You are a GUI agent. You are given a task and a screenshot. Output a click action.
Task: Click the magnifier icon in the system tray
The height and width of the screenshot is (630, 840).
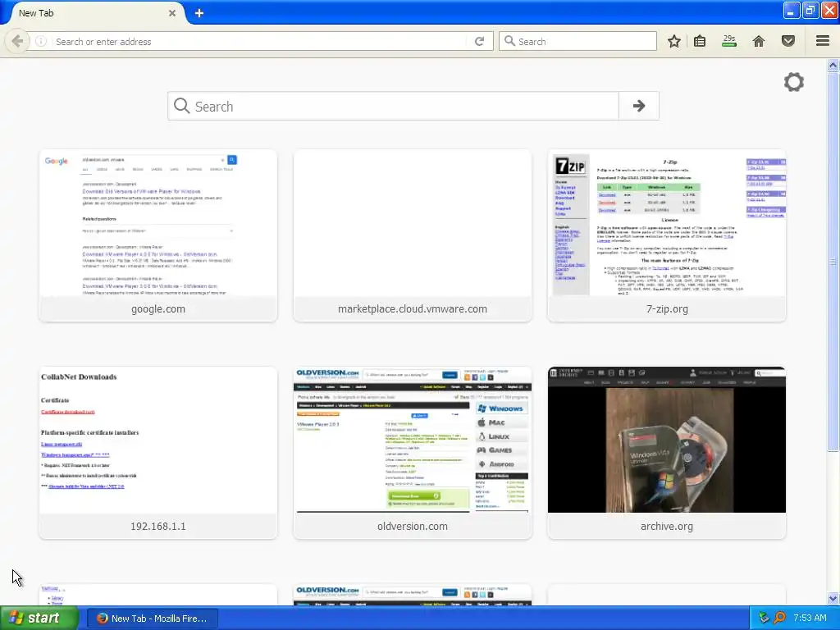tap(779, 618)
